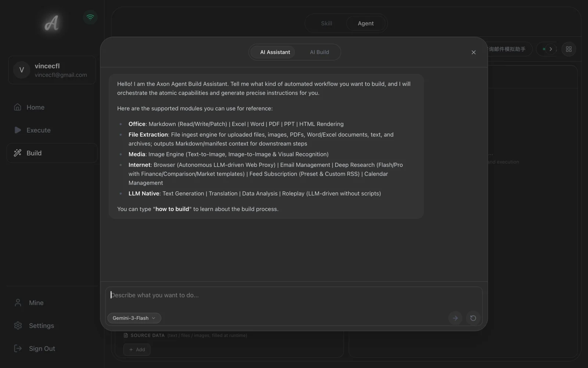Click the "Internet" module heading
The image size is (588, 368).
pyautogui.click(x=139, y=165)
